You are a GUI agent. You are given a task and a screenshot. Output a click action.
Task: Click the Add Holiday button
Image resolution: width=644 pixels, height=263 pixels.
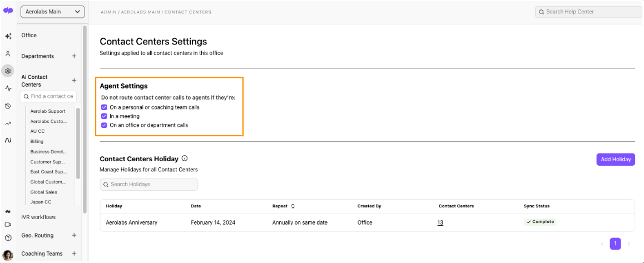[x=616, y=160]
